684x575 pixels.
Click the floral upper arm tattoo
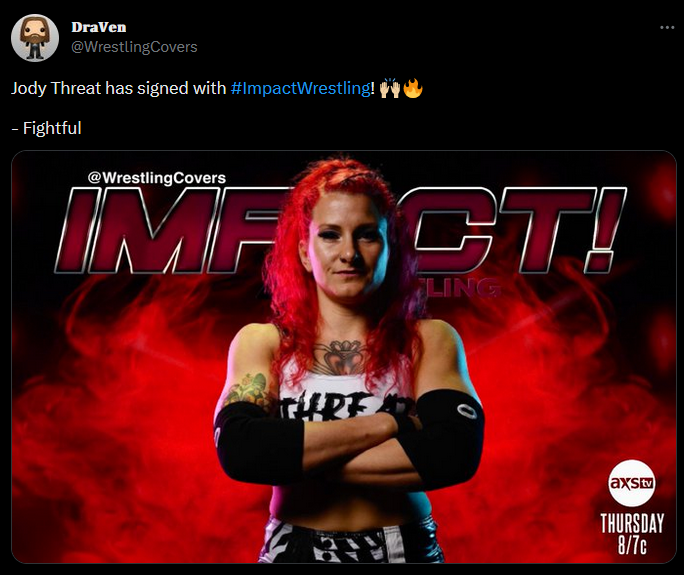[246, 390]
